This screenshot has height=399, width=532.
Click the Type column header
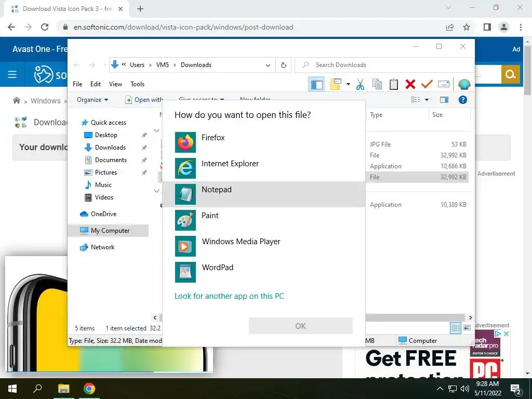click(x=376, y=115)
